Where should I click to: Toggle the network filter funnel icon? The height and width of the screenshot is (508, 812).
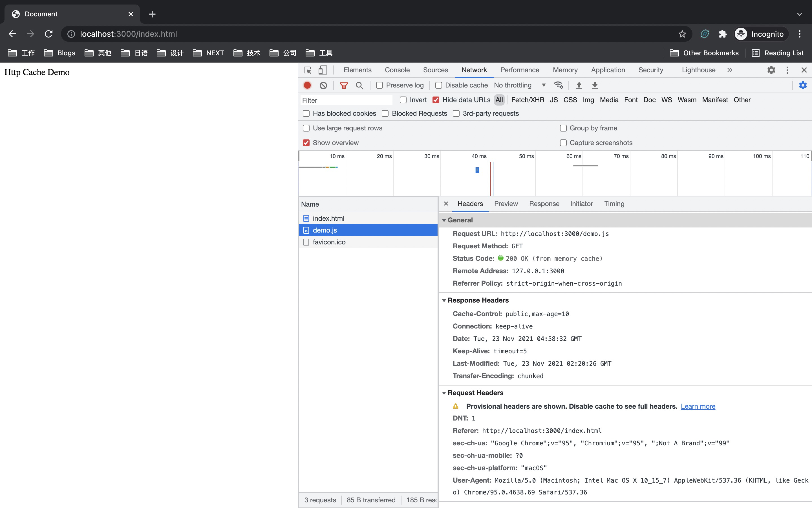point(344,85)
